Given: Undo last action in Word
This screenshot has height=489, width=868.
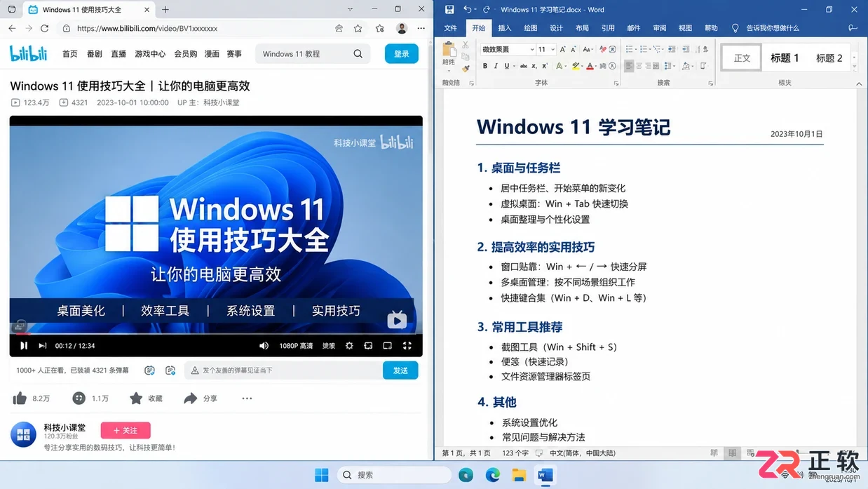Looking at the screenshot, I should [467, 10].
